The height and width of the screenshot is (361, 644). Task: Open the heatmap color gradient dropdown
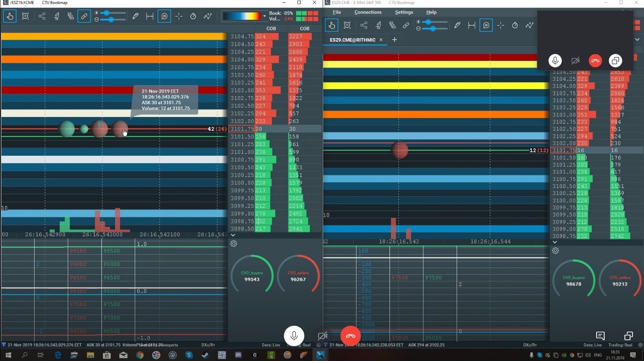(x=264, y=16)
